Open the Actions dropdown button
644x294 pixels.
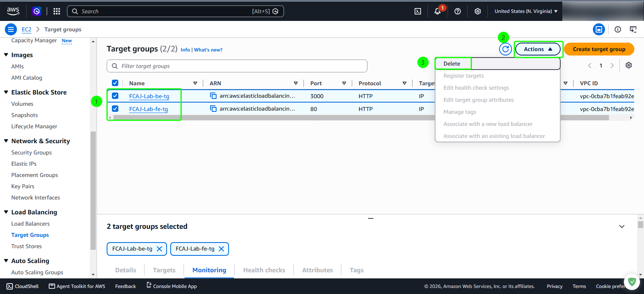pyautogui.click(x=538, y=49)
